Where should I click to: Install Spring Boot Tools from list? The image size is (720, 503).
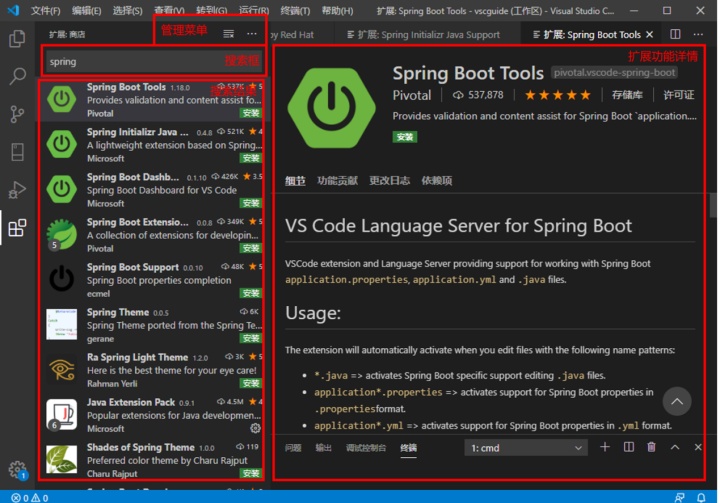pos(251,113)
